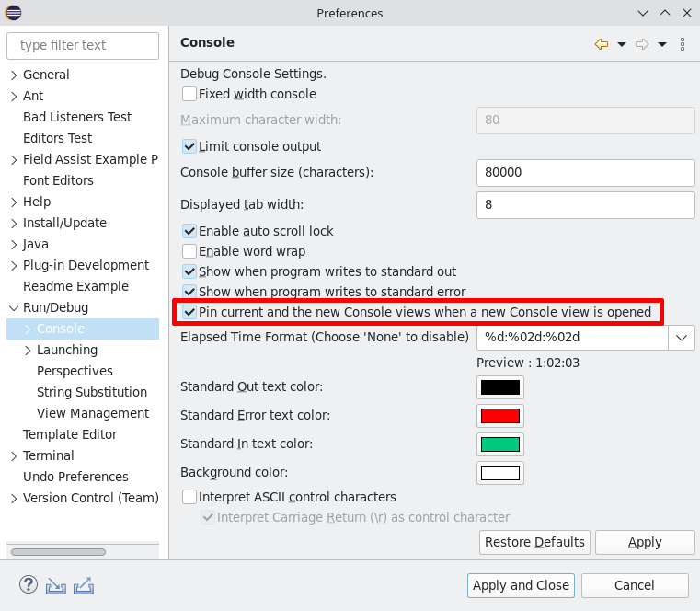
Task: Uncheck Pin current and new Console views
Action: point(189,312)
